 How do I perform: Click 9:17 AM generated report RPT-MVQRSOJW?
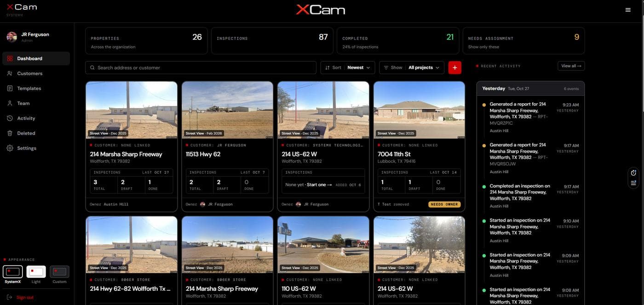point(530,158)
